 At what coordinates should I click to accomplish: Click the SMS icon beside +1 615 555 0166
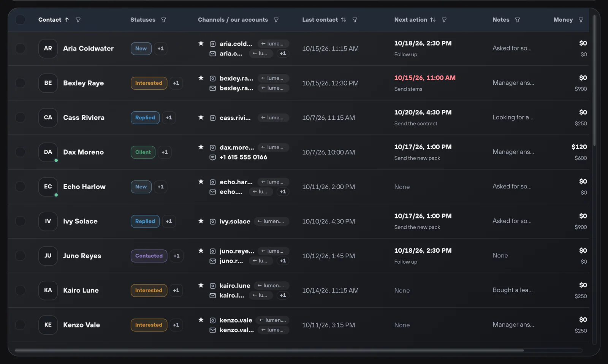[213, 157]
